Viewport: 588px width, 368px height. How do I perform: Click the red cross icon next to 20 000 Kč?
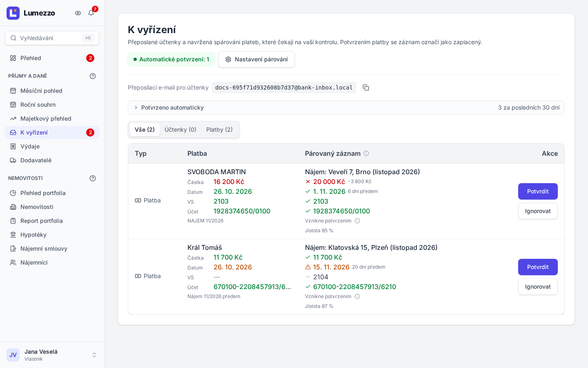[308, 182]
